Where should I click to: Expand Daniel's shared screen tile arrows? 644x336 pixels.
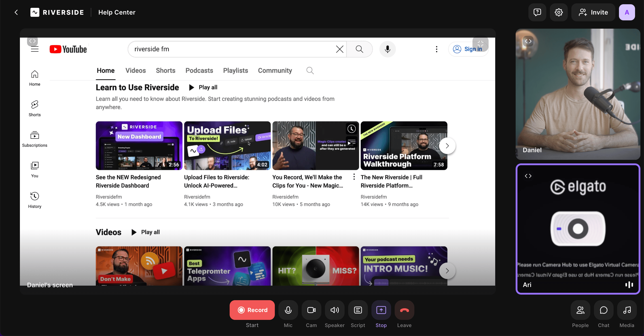click(32, 41)
